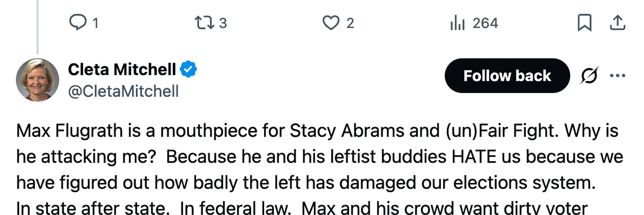The width and height of the screenshot is (644, 215).
Task: Bookmark this post
Action: [x=584, y=23]
